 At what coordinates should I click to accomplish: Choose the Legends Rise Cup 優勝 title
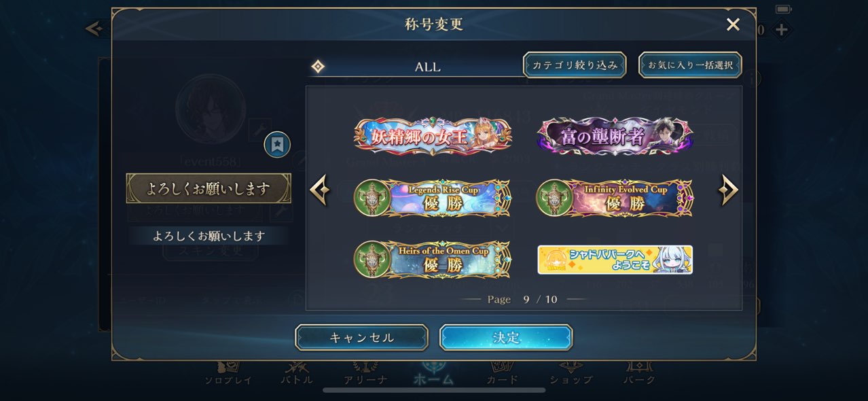click(x=433, y=198)
